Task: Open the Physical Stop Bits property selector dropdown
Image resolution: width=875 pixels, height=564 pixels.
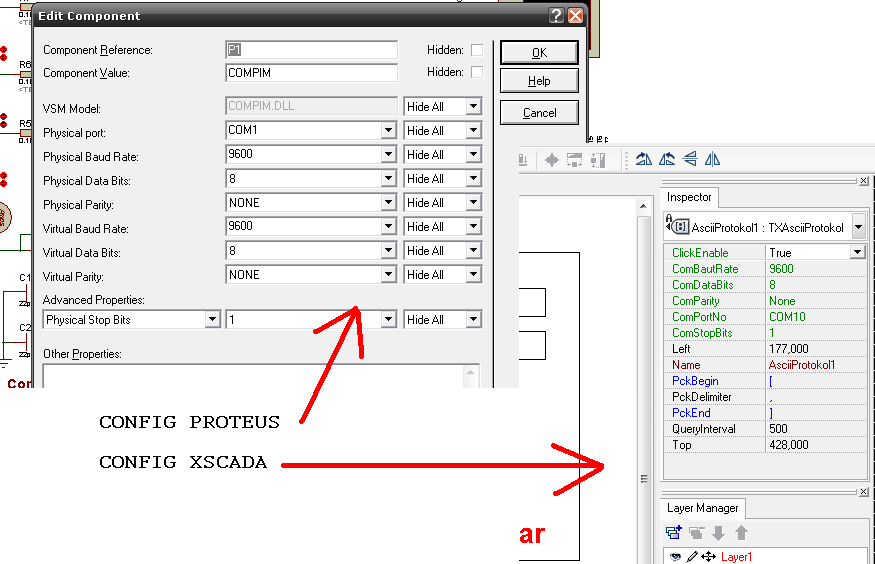Action: click(213, 320)
